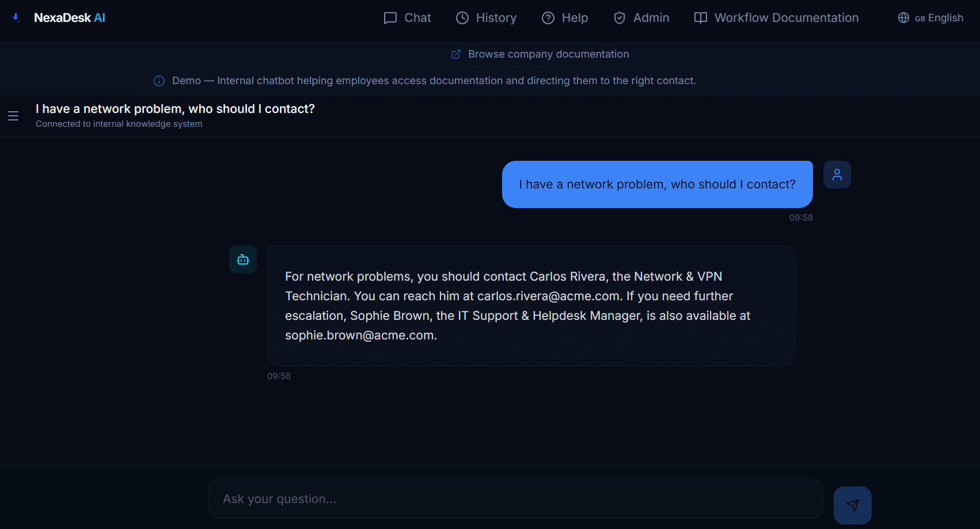Open Workflow Documentation
980x529 pixels.
pos(776,18)
